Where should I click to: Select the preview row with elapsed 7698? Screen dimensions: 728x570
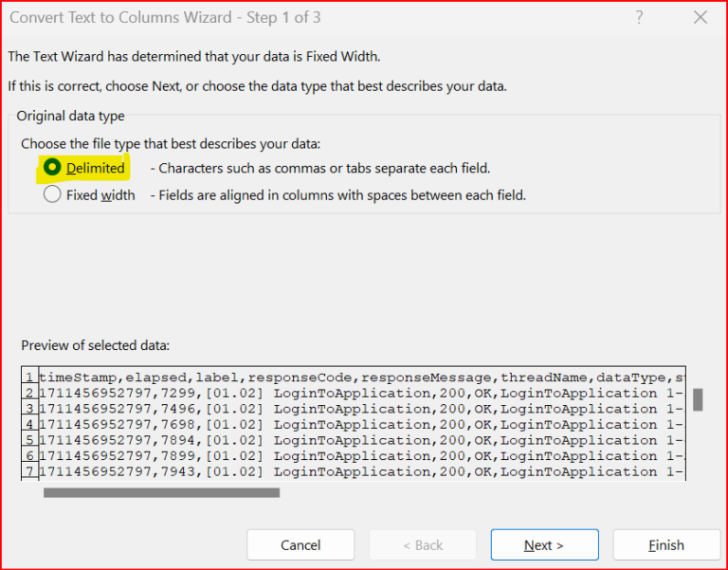(360, 425)
